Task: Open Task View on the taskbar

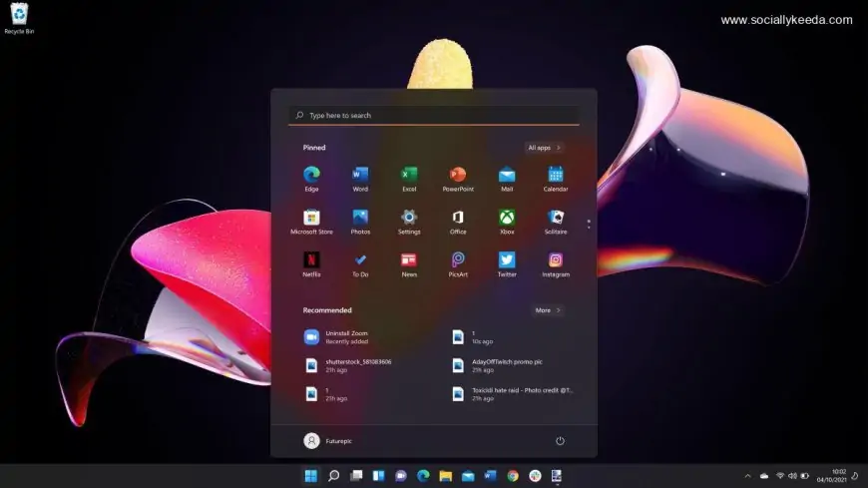Action: tap(356, 476)
